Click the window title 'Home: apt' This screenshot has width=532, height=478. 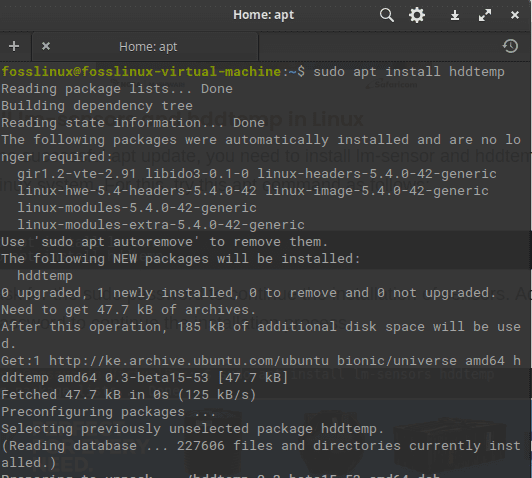click(x=264, y=15)
